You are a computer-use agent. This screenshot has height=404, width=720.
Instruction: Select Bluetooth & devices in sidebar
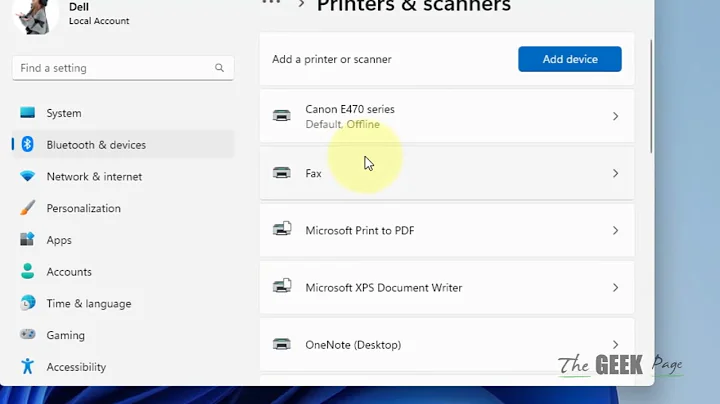[x=123, y=145]
